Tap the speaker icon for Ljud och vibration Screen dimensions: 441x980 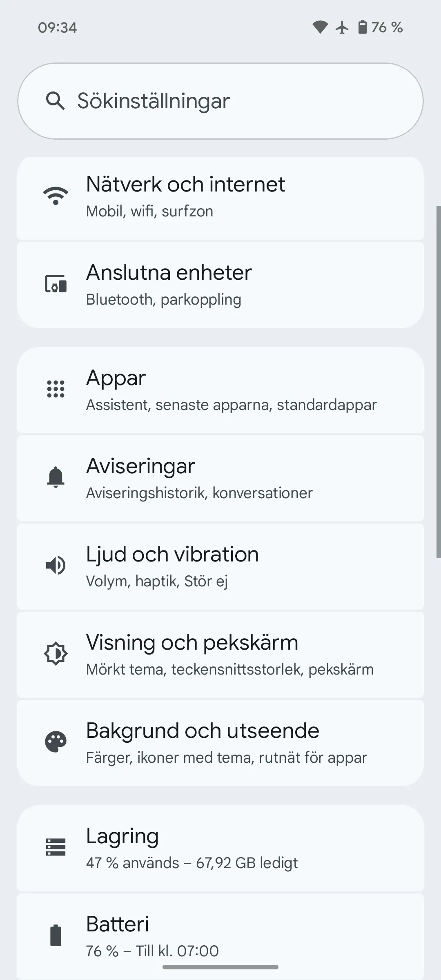(x=56, y=565)
